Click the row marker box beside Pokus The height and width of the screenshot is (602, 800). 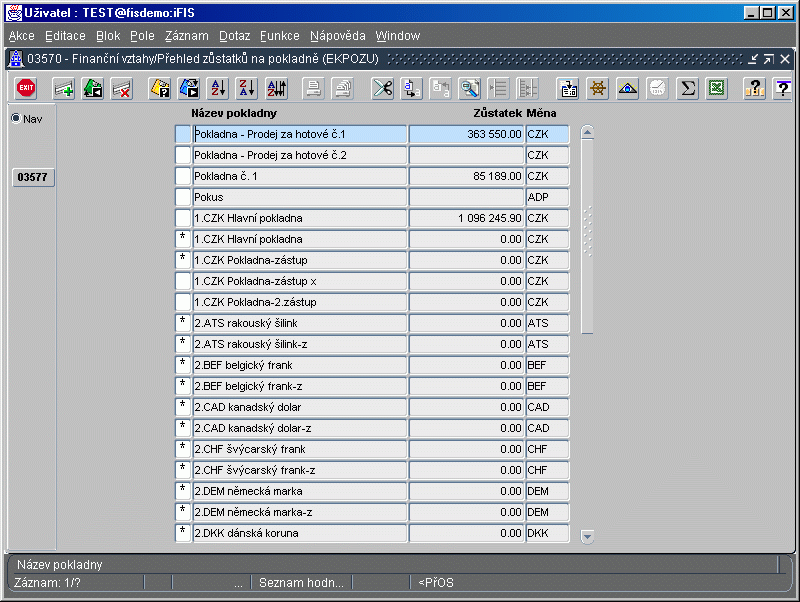point(183,197)
